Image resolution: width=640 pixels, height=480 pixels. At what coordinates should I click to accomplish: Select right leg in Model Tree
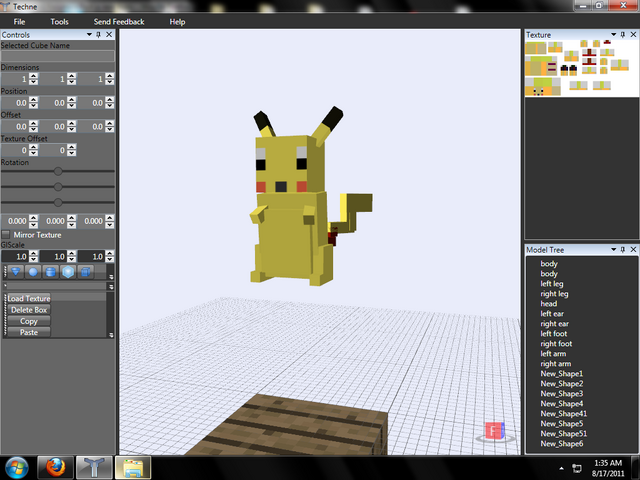tap(554, 294)
